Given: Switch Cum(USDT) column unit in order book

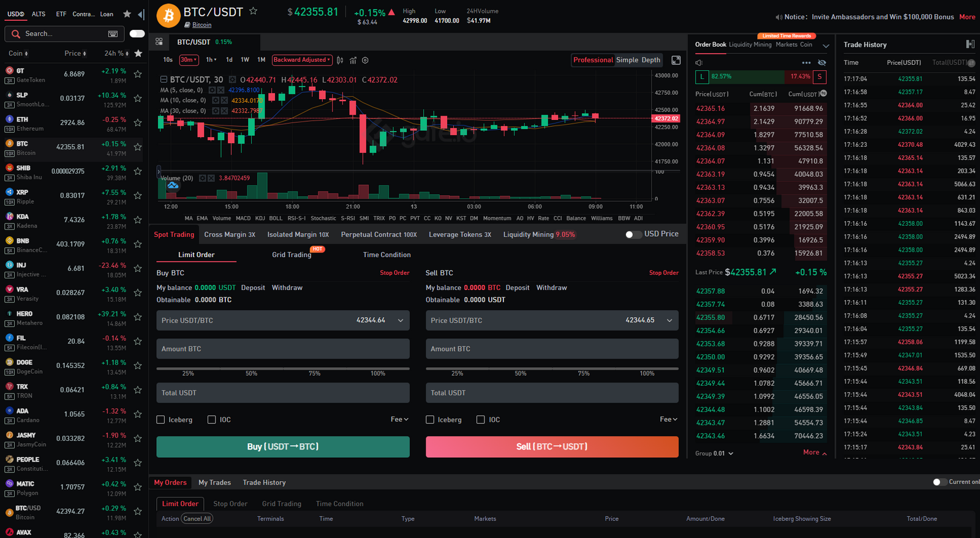Looking at the screenshot, I should 823,94.
